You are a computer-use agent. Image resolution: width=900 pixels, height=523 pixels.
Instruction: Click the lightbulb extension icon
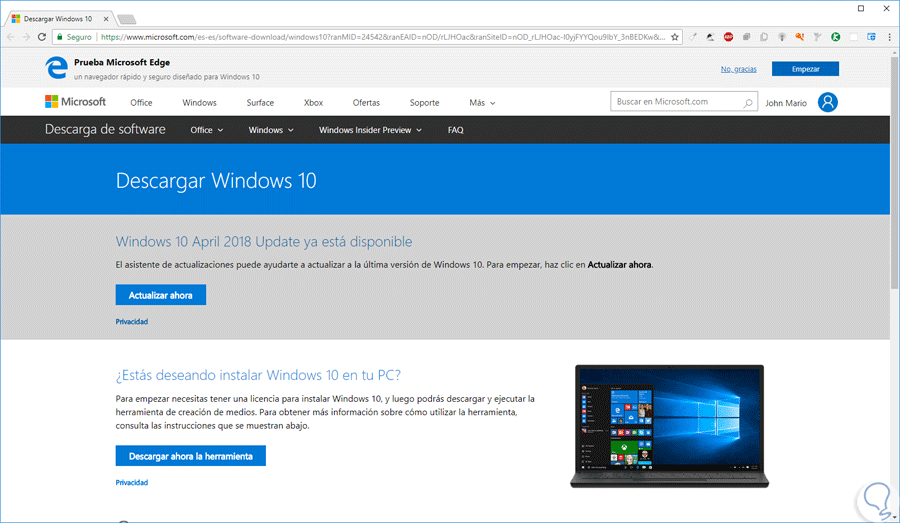pyautogui.click(x=782, y=37)
